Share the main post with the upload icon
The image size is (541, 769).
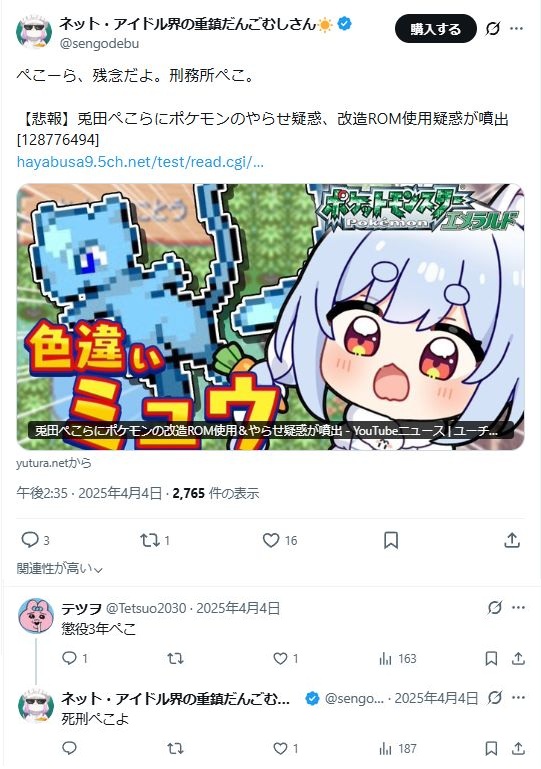(512, 540)
